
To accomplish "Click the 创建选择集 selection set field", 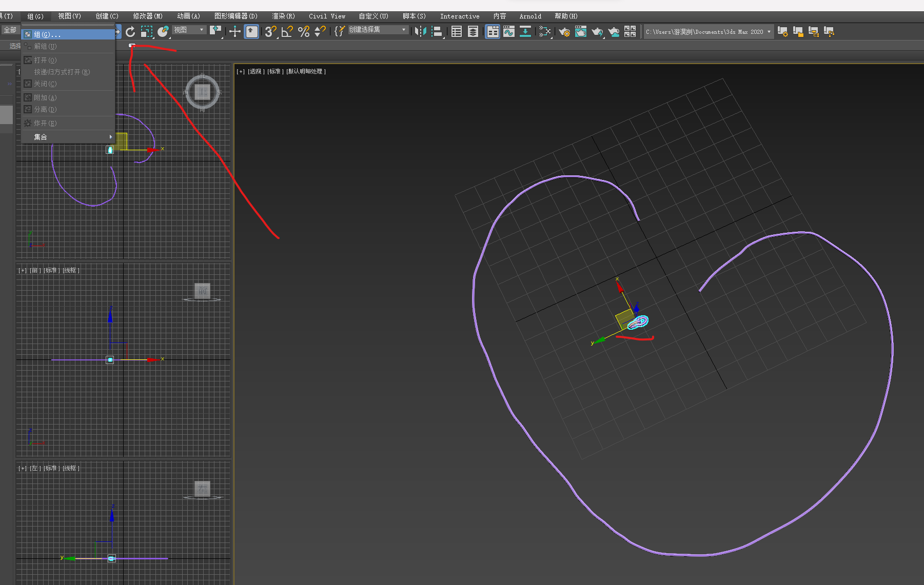I will 378,30.
